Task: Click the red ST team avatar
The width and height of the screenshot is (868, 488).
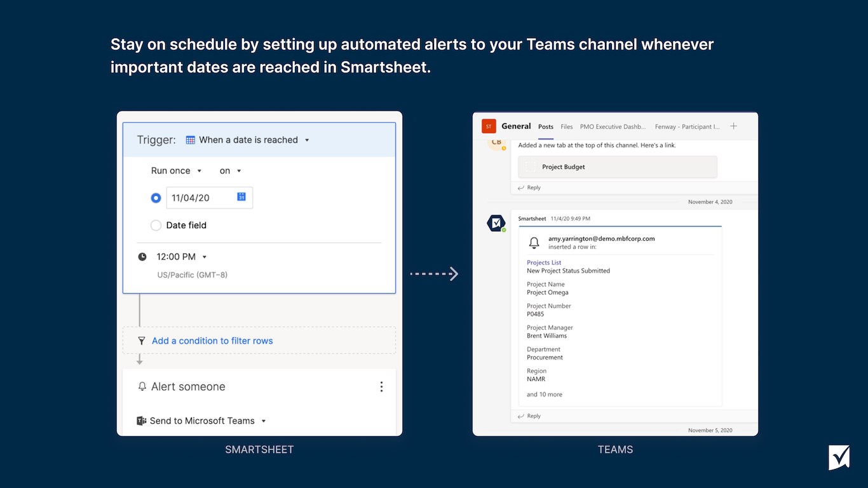Action: pyautogui.click(x=488, y=126)
